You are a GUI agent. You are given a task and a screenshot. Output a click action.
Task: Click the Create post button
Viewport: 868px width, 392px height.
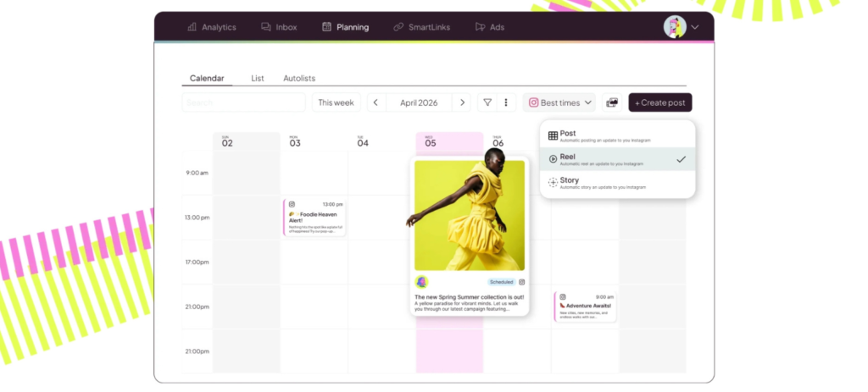[659, 102]
